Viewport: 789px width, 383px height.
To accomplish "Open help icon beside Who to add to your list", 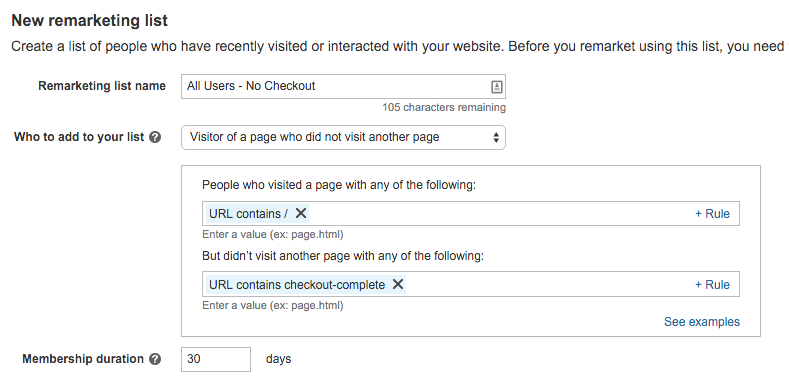I will pos(155,137).
